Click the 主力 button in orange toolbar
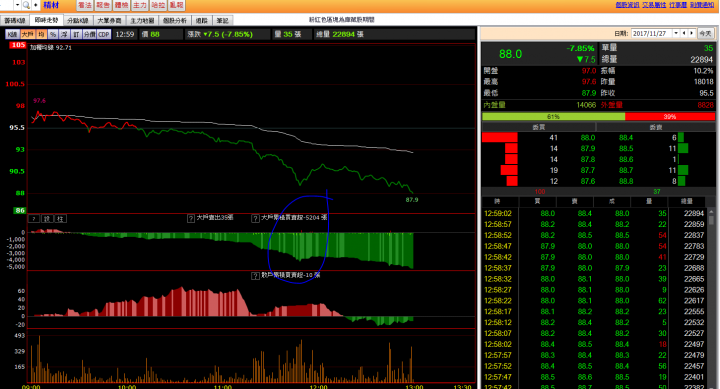The height and width of the screenshot is (389, 720). coord(140,5)
